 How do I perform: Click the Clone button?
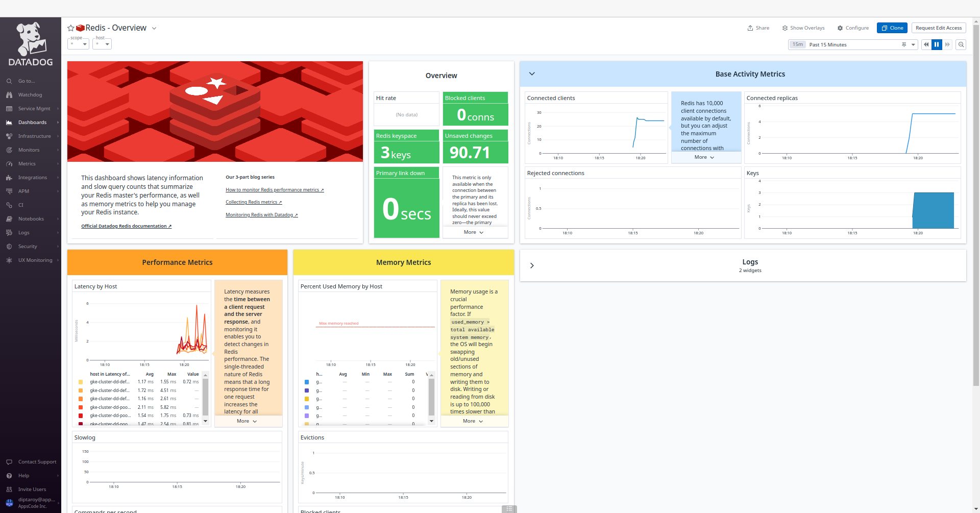coord(892,28)
